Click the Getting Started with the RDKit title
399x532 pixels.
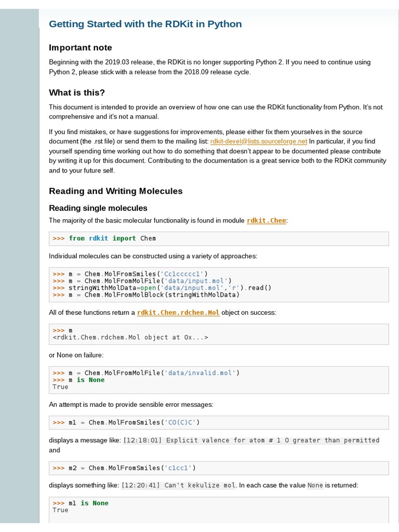pyautogui.click(x=145, y=24)
